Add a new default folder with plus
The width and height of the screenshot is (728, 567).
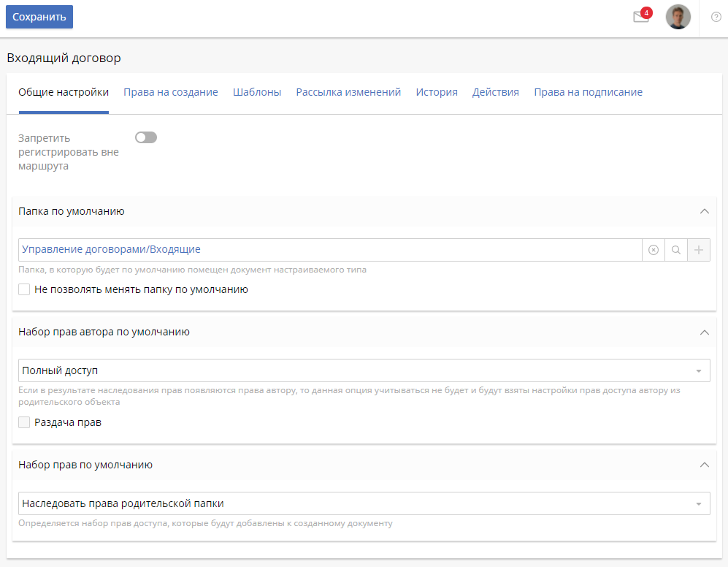[699, 250]
